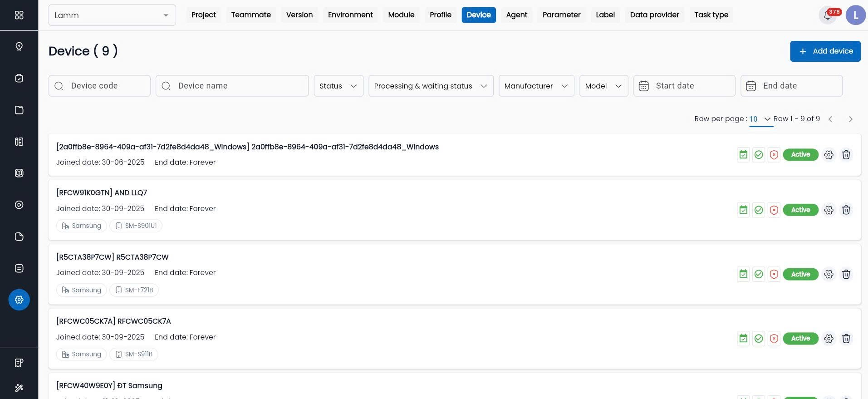Viewport: 868px width, 399px height.
Task: Click the Device name search field
Action: click(x=232, y=86)
